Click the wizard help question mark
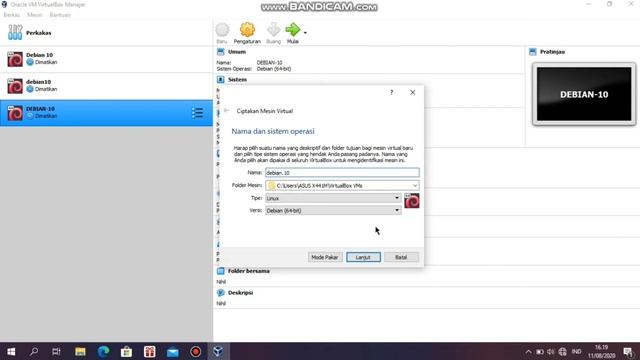The image size is (640, 360). 391,93
